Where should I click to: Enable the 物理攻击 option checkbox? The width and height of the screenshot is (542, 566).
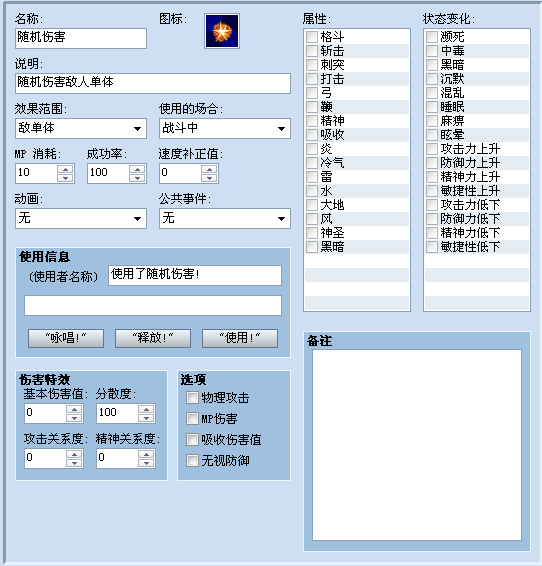pyautogui.click(x=192, y=398)
